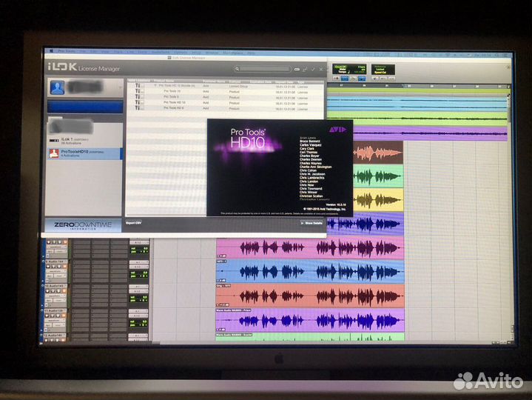The height and width of the screenshot is (400, 532).
Task: Toggle the mute button on Audio139 track
Action: click(x=64, y=316)
